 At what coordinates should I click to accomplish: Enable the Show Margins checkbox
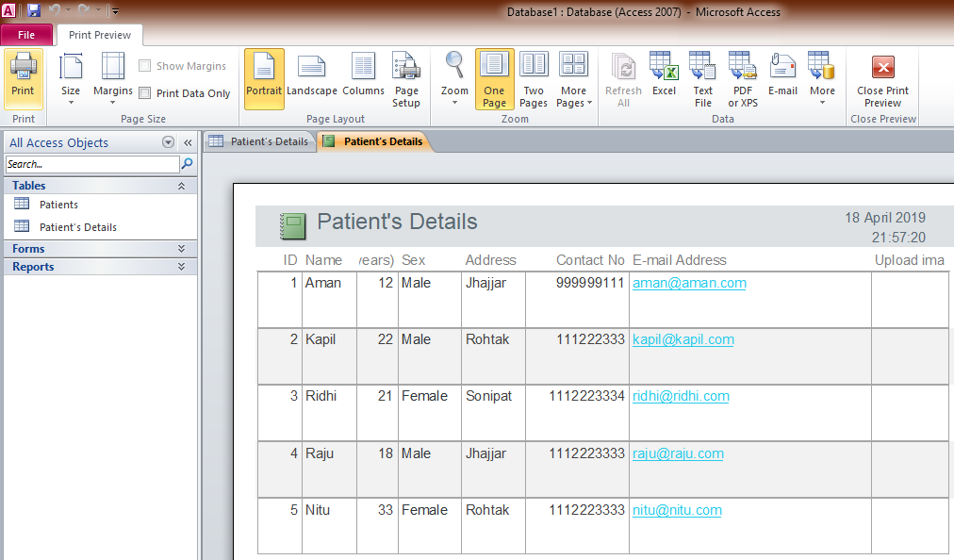[x=145, y=65]
